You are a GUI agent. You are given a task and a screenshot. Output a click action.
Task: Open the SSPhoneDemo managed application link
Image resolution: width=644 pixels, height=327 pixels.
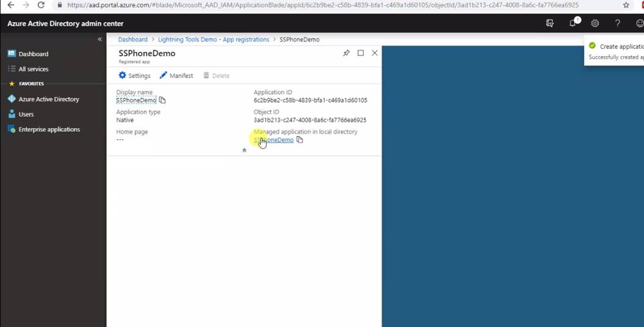click(273, 140)
